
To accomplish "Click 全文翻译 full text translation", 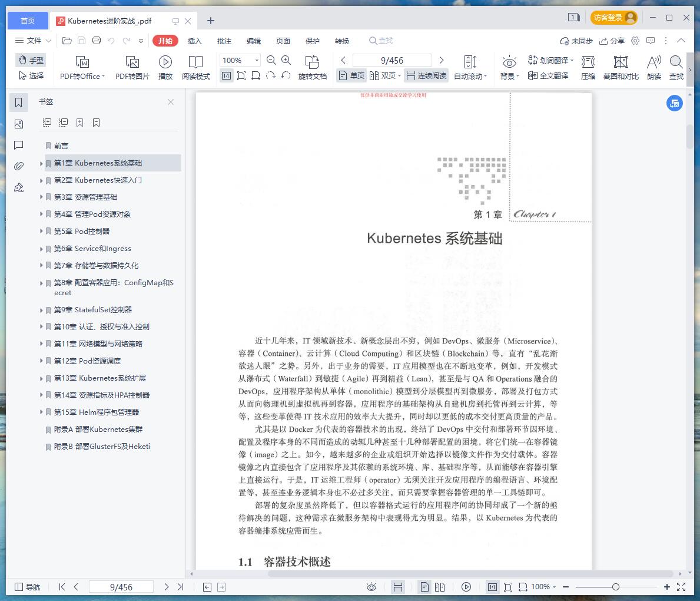I will (548, 75).
